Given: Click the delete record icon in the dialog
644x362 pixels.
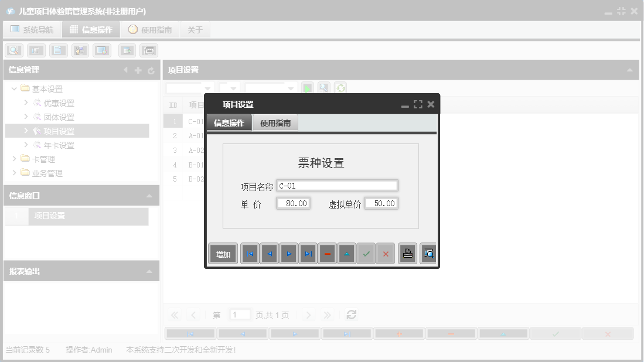Looking at the screenshot, I should 327,253.
